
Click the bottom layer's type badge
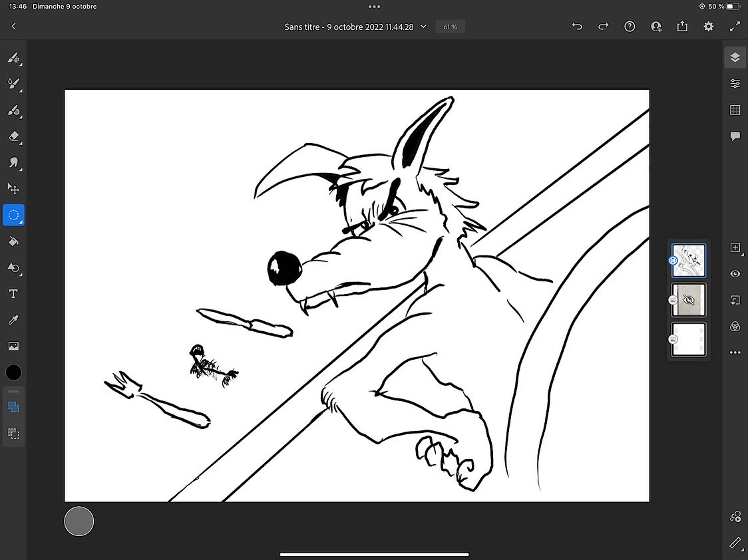pyautogui.click(x=673, y=339)
